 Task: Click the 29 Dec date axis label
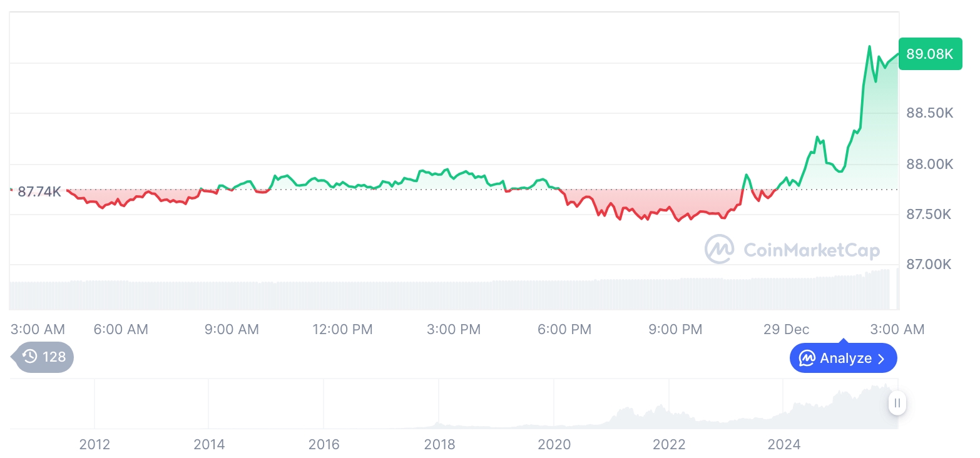(x=786, y=329)
